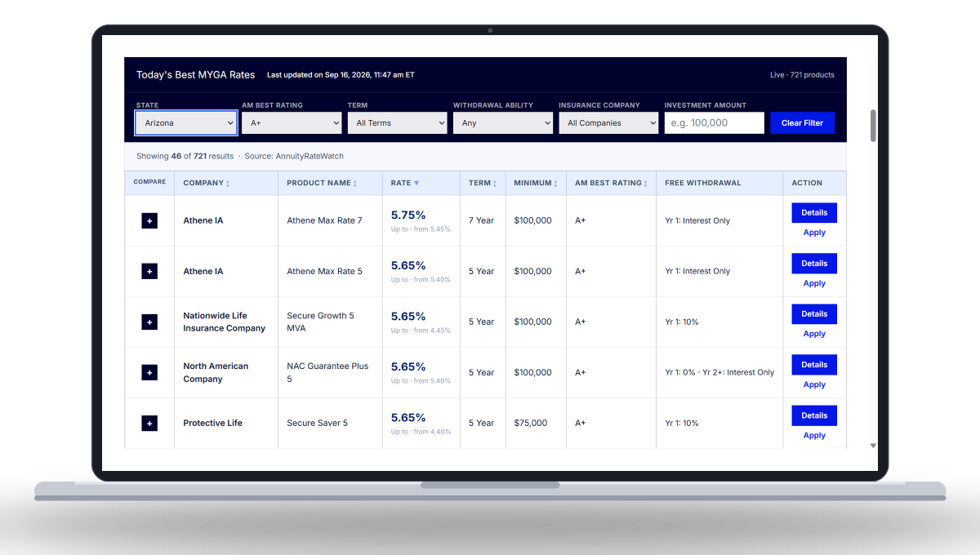Open Withdrawal Ability dropdown showing Any

(x=503, y=123)
